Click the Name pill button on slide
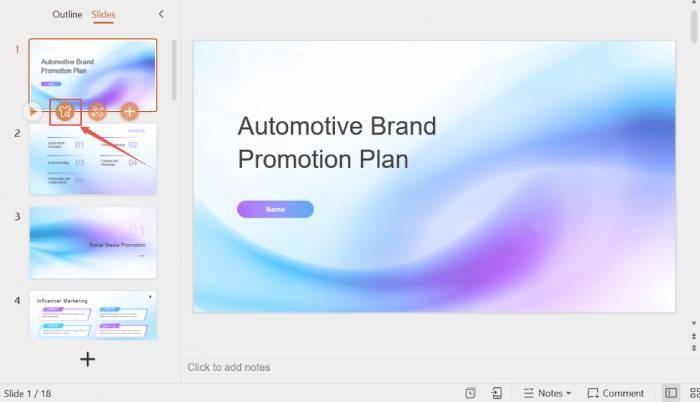Screen dimensions: 700x402 [x=275, y=209]
